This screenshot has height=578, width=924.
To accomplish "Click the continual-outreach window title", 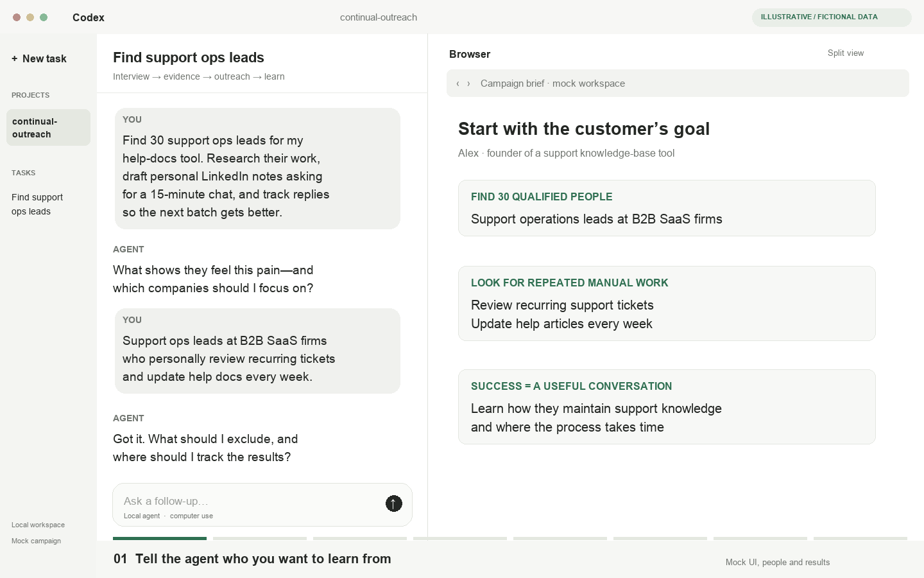I will [379, 17].
